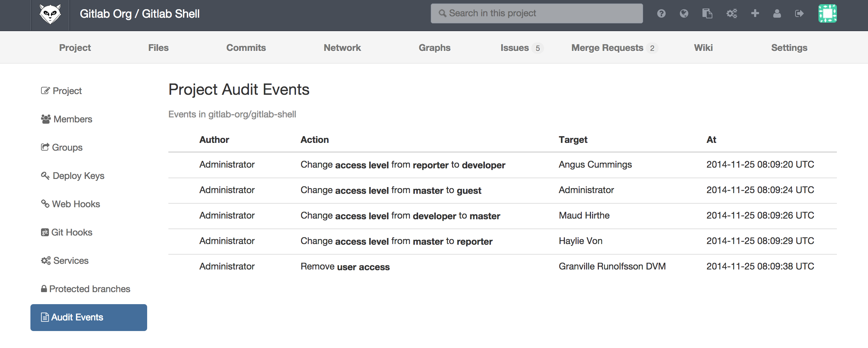Click the Services gears icon in sidebar

pyautogui.click(x=45, y=260)
